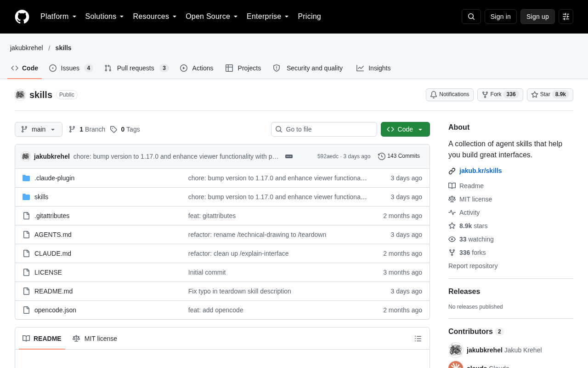Switch to the Issues tab
This screenshot has height=368, width=588.
point(71,68)
